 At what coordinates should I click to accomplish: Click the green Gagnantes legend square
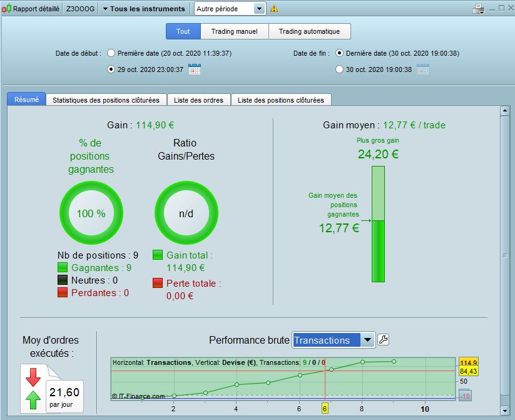[63, 267]
